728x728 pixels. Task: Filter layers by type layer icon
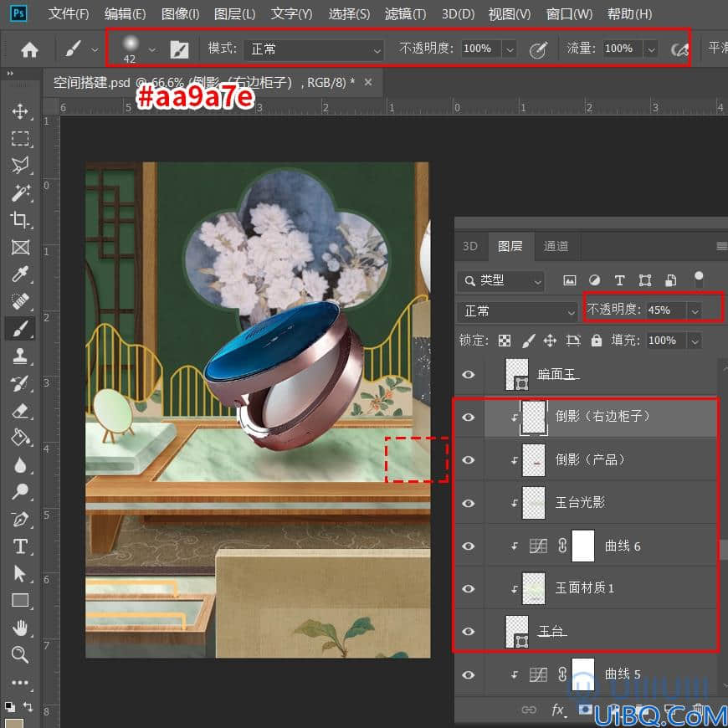pyautogui.click(x=619, y=280)
